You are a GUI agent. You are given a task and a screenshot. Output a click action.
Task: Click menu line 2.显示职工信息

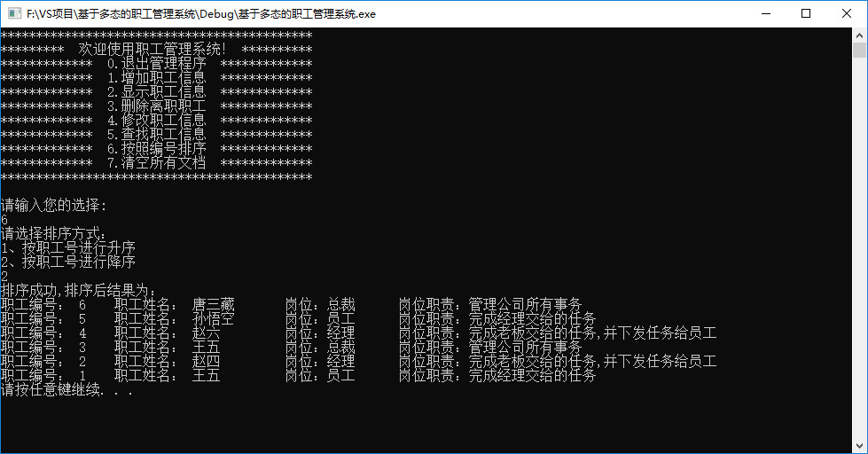tap(157, 92)
